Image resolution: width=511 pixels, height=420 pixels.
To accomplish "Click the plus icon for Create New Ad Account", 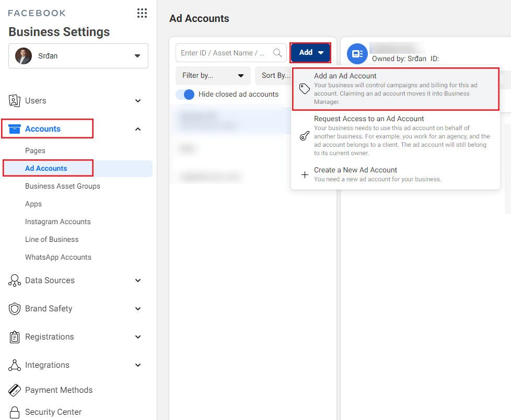I will (x=305, y=175).
